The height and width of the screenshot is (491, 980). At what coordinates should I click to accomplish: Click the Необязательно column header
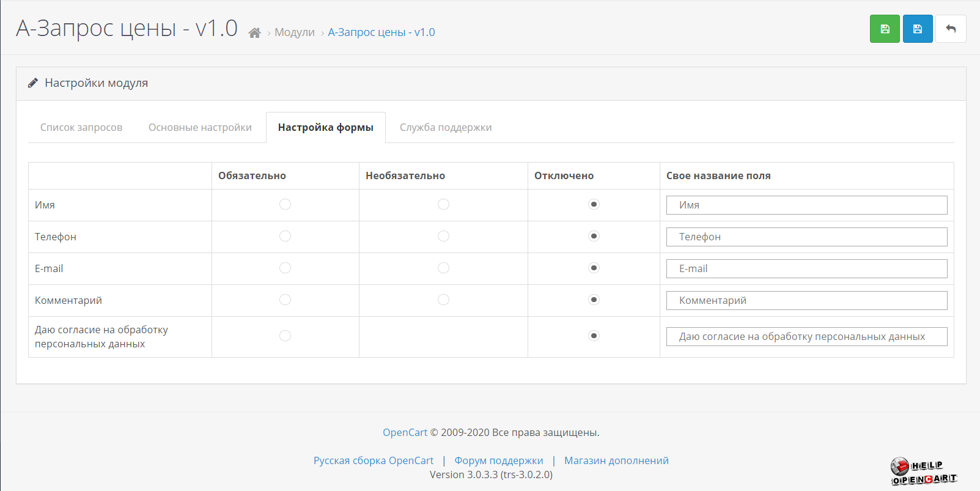tap(405, 175)
